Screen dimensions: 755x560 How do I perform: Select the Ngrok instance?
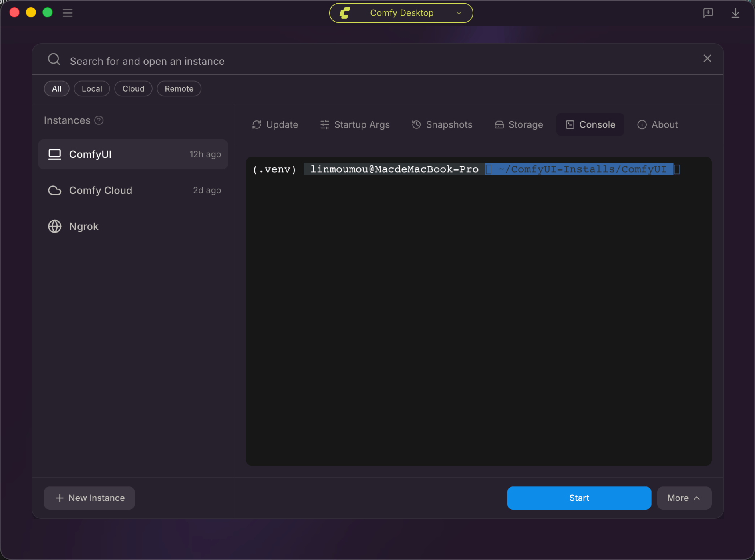coord(133,226)
